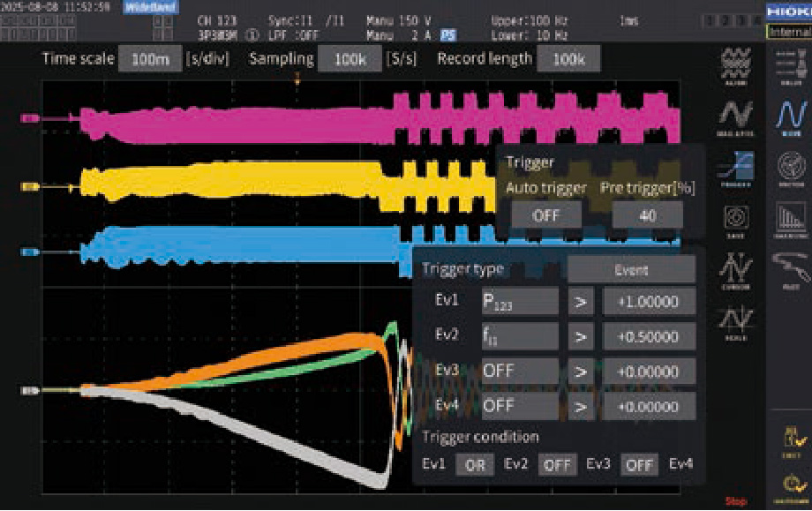Viewport: 812px width, 511px height.
Task: Click the Ev2 greater-than comparison button
Action: tap(580, 336)
